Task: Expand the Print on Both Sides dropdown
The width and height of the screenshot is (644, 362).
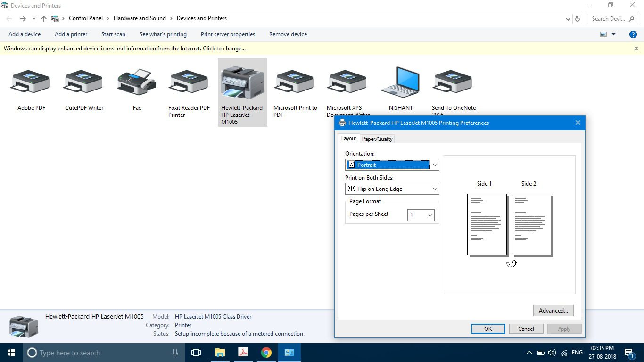Action: 392,189
